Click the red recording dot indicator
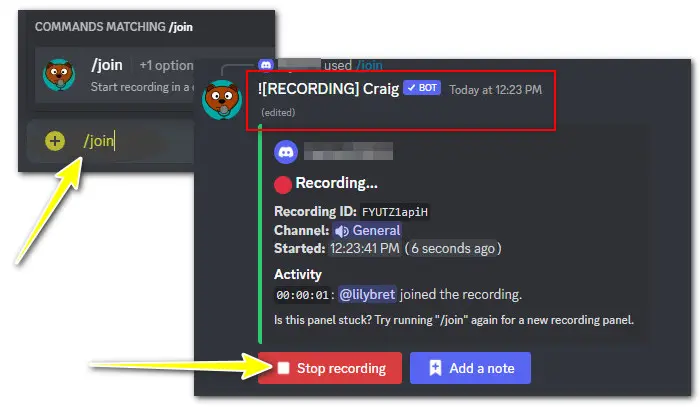This screenshot has width=700, height=407. pos(283,185)
